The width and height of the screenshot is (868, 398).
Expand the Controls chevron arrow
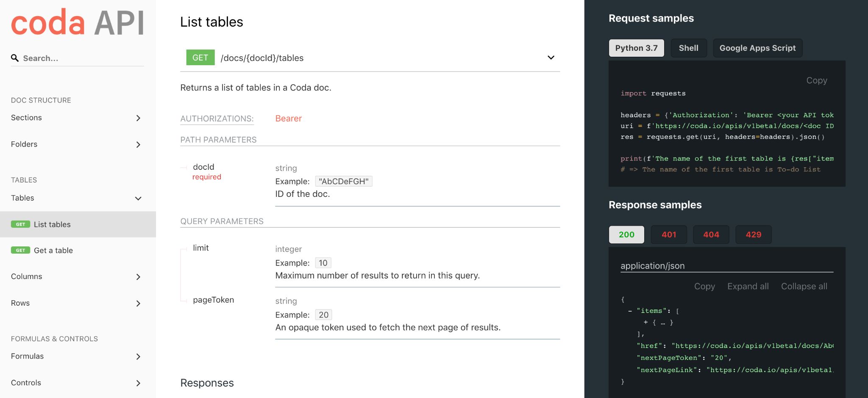coord(138,383)
